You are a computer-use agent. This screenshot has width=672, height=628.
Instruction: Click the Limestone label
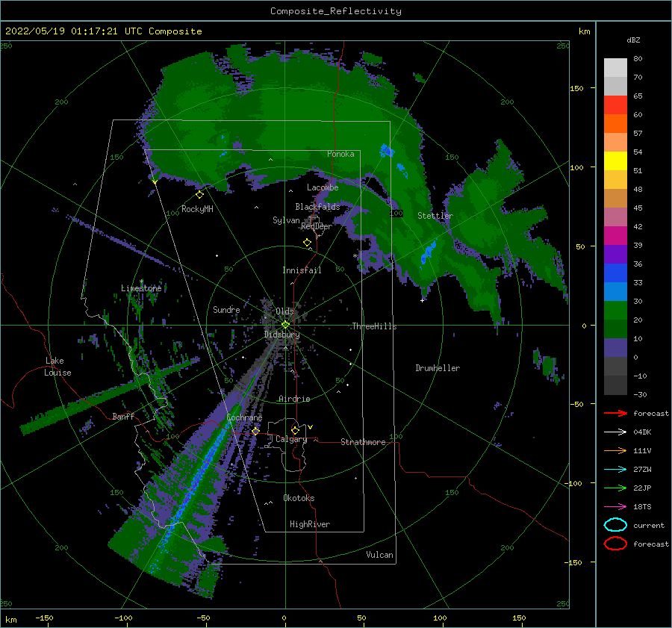[141, 288]
